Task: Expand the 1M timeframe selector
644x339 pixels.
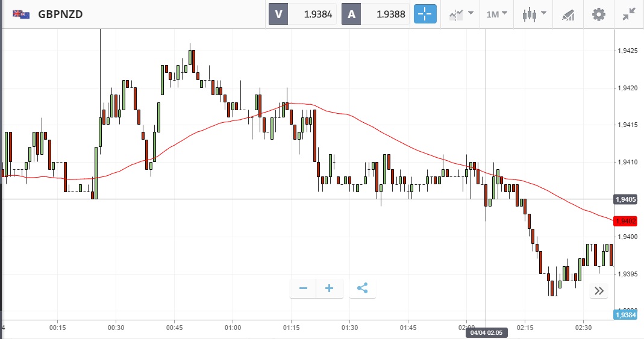Action: click(x=496, y=14)
